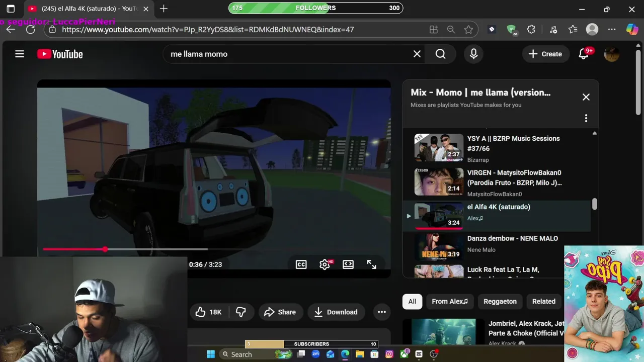The width and height of the screenshot is (644, 362).
Task: Open VIRGEN - MatysitoFlowBakan0 playlist title
Action: pos(515,177)
